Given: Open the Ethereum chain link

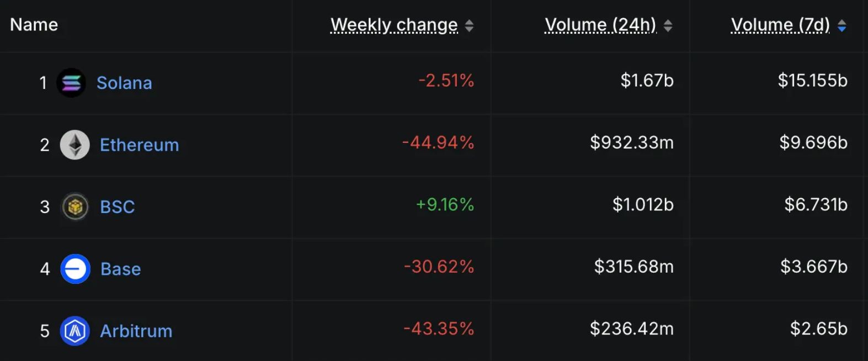Looking at the screenshot, I should coord(139,145).
